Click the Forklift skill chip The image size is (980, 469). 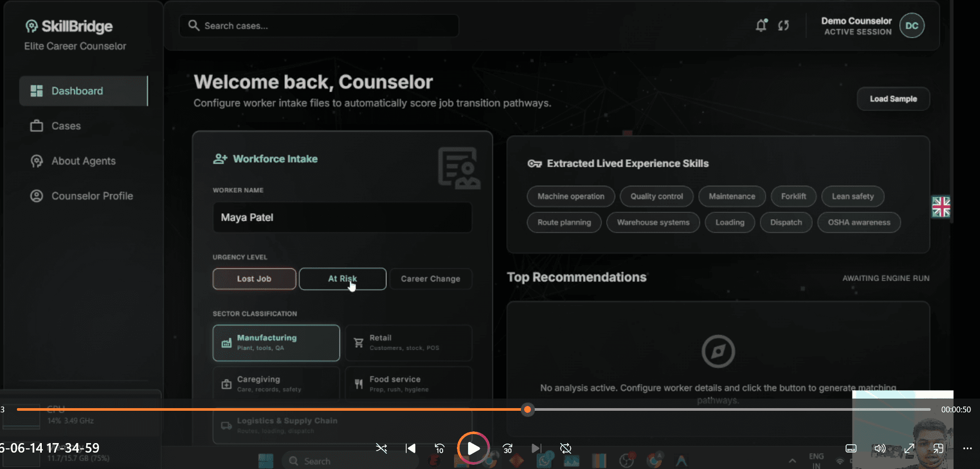794,196
